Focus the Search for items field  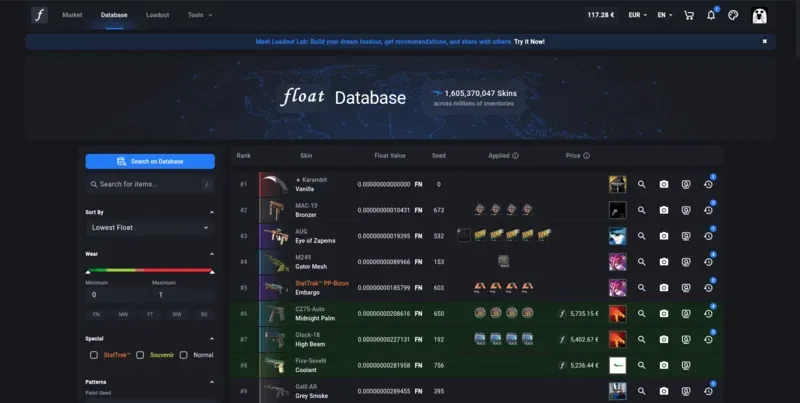(150, 184)
